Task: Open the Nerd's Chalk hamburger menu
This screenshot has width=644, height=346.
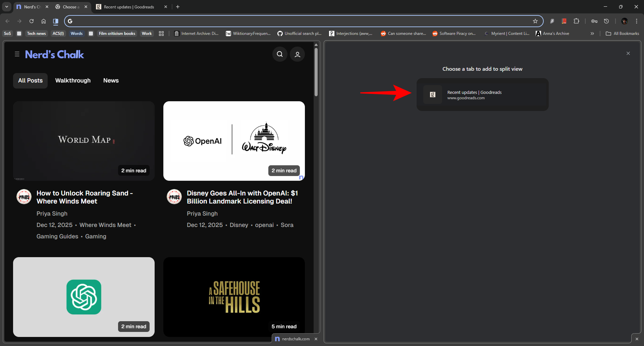Action: point(17,54)
